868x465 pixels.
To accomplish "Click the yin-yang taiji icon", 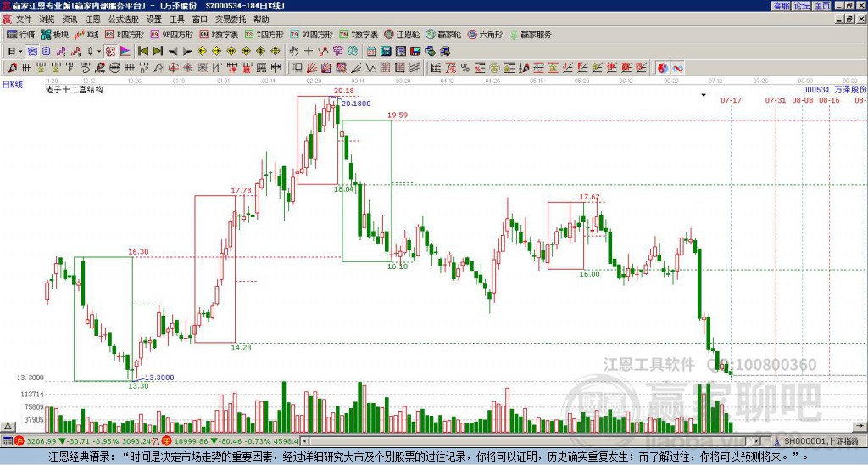I will coord(663,68).
